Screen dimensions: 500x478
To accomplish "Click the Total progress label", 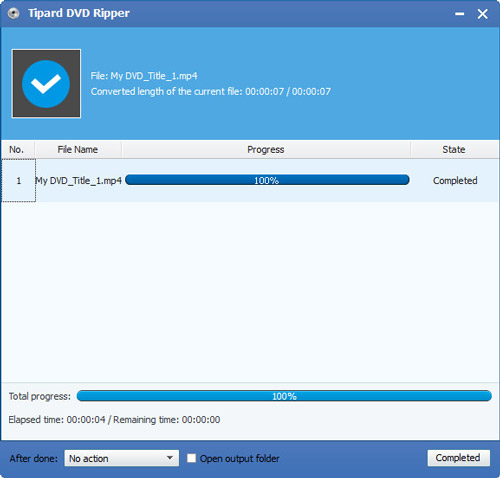I will (x=40, y=396).
